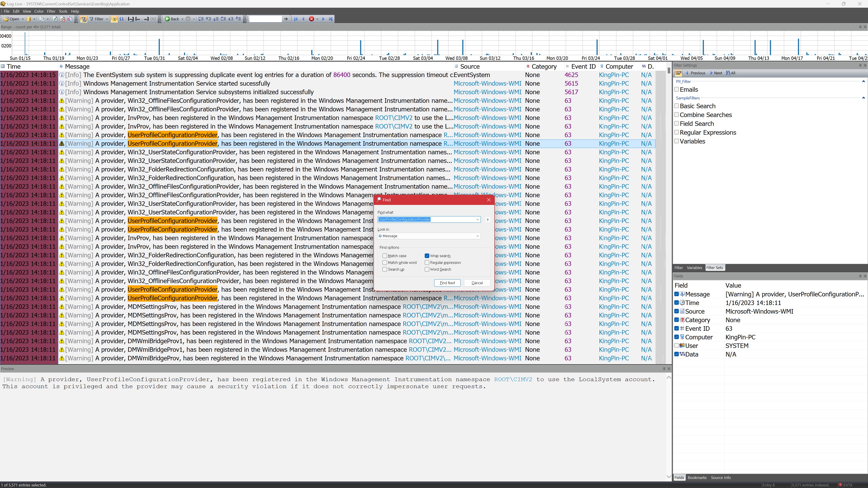This screenshot has height=488, width=868.
Task: Click the refresh with clock toolbar icon
Action: point(62,19)
